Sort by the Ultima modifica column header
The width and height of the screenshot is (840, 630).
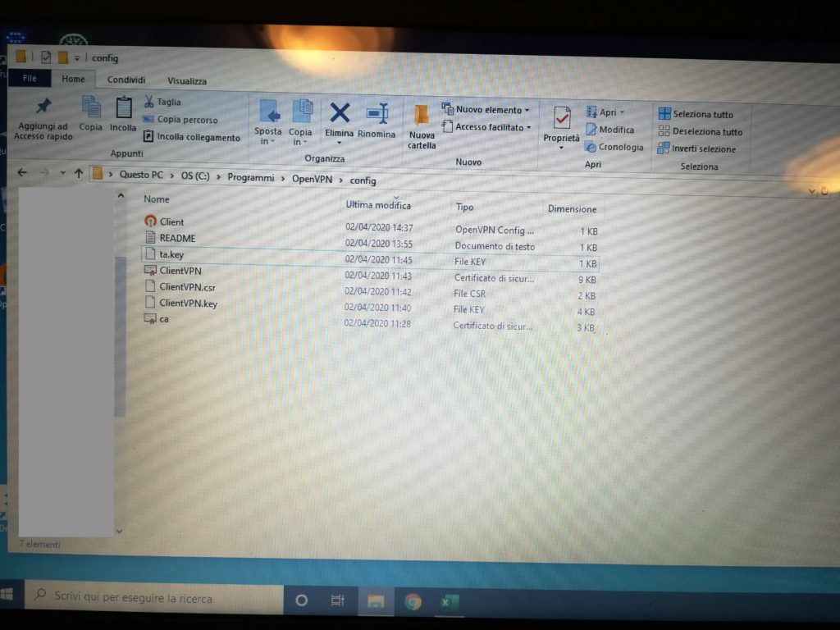click(x=378, y=204)
